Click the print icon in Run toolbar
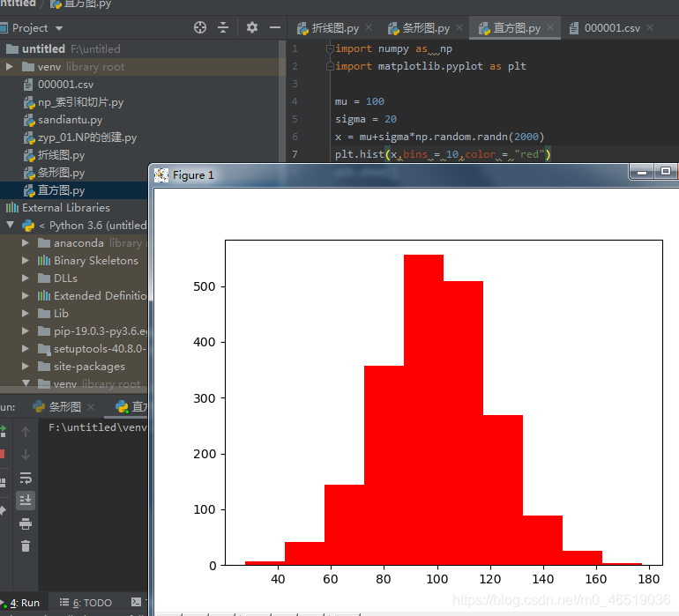The image size is (679, 616). (x=26, y=523)
